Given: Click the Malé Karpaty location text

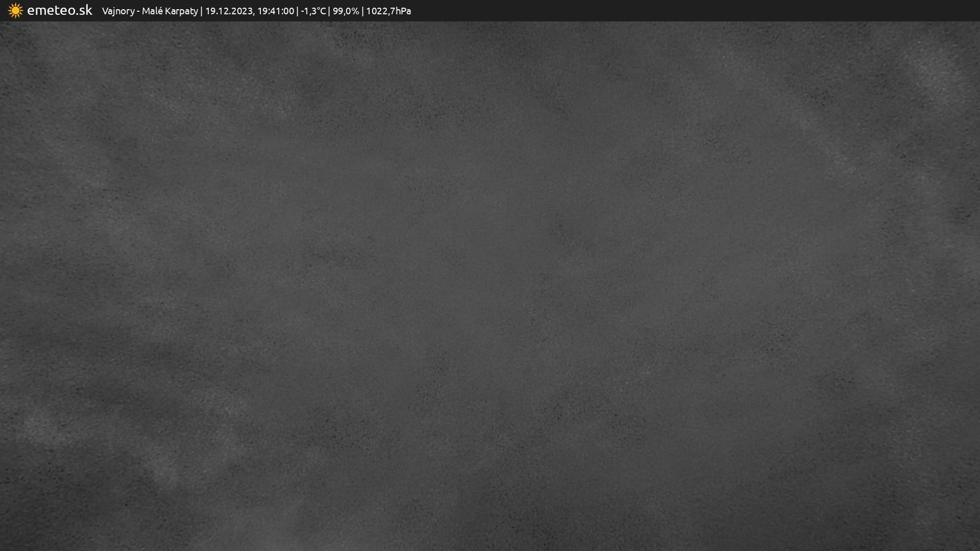Looking at the screenshot, I should point(169,11).
